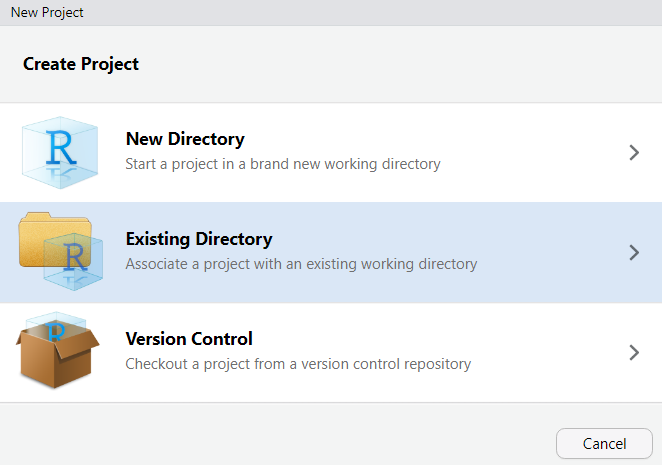Open Existing Directory using its chevron arrow
This screenshot has height=465, width=662.
click(x=634, y=253)
